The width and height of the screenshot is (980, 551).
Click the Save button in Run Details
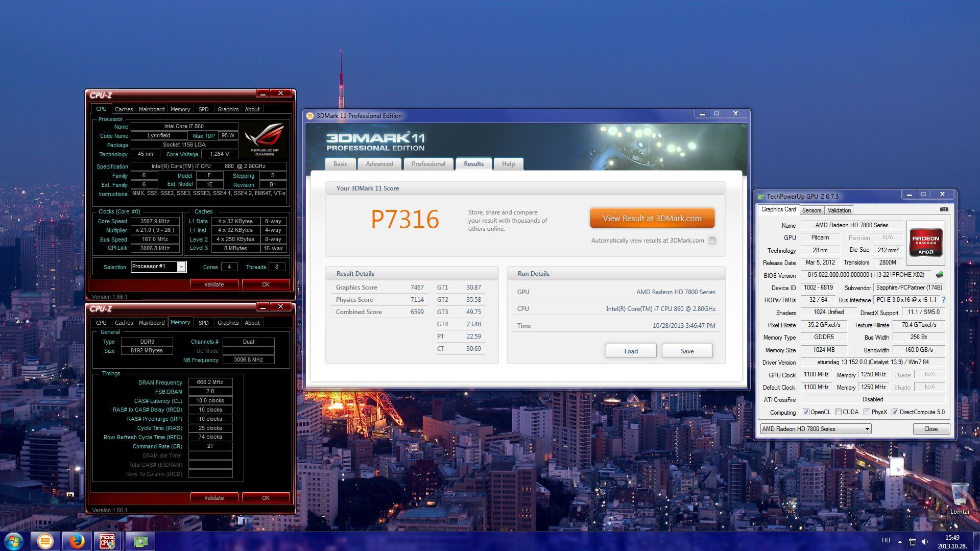point(687,351)
